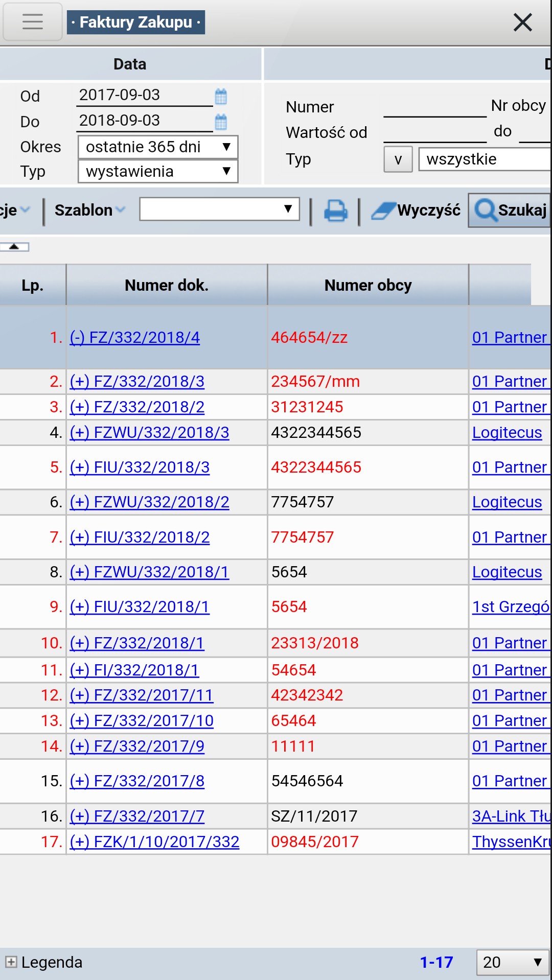The width and height of the screenshot is (552, 980).
Task: Open Typ dropdown showing wystawienia
Action: 157,171
